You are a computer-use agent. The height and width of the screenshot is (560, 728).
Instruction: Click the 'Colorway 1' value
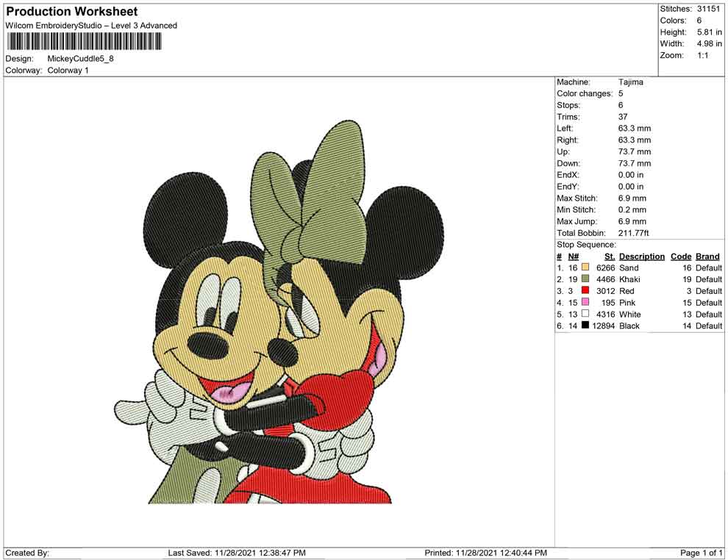[68, 71]
